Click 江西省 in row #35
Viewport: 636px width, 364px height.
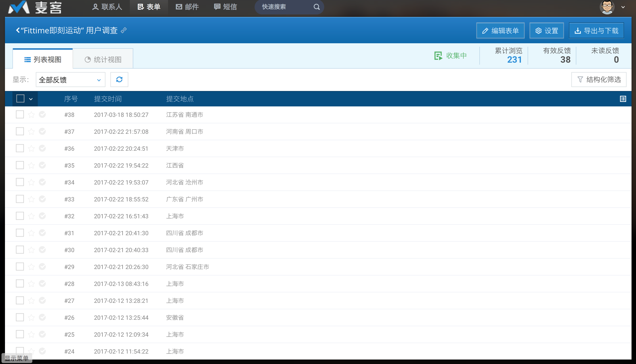coord(175,165)
